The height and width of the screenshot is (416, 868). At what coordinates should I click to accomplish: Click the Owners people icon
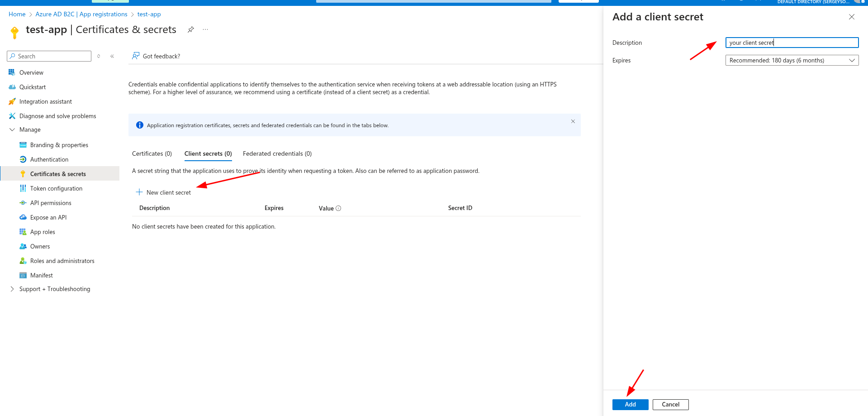[x=23, y=246]
